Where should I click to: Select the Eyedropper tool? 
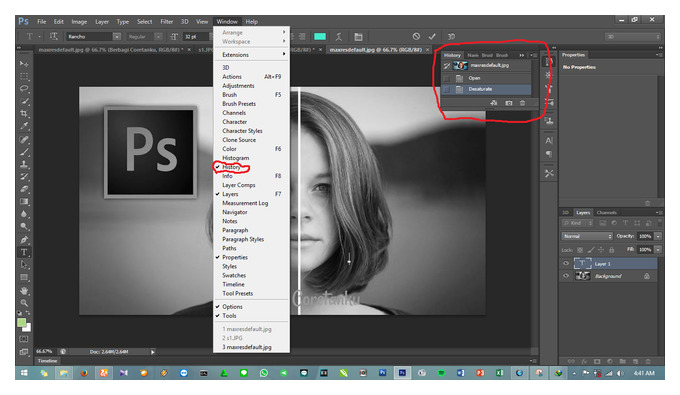tap(24, 126)
